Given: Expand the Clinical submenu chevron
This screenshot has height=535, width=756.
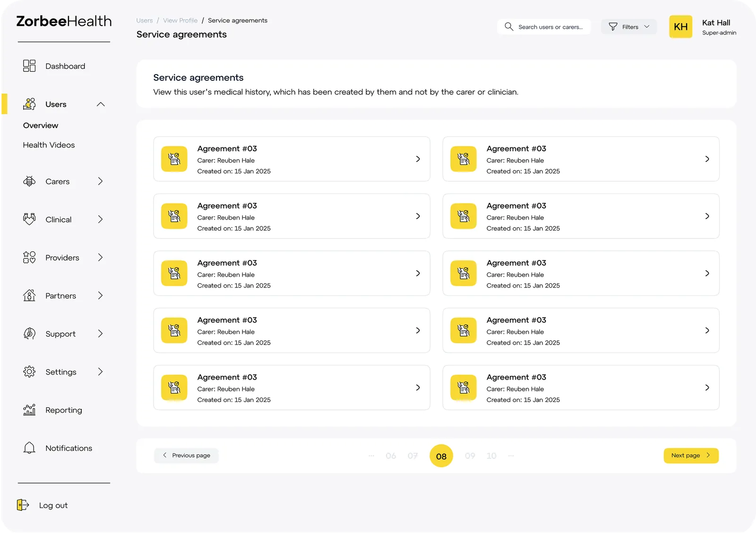Looking at the screenshot, I should click(x=100, y=219).
